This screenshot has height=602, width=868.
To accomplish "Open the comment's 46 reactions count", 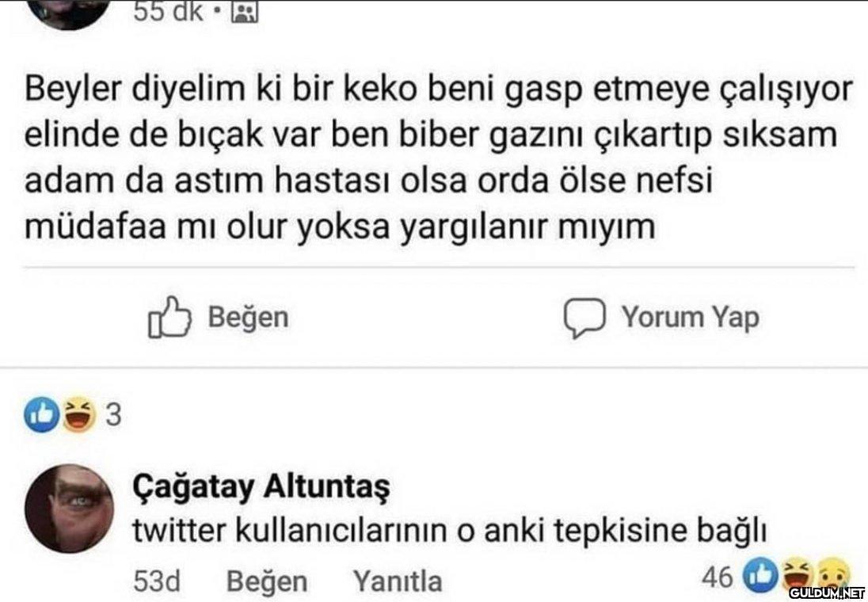I will pos(717,578).
